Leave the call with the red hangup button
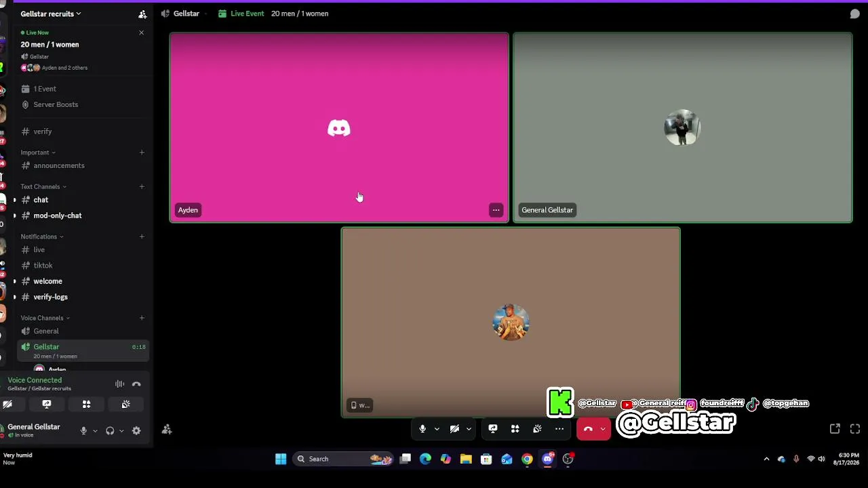This screenshot has width=868, height=488. (588, 429)
